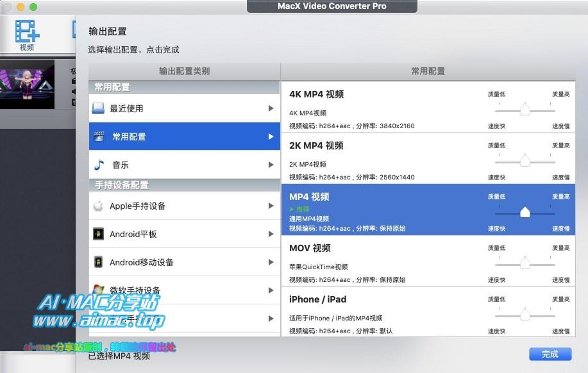Viewport: 588px width, 373px height.
Task: Choose the 2K MP4 视频 profile
Action: coord(428,158)
